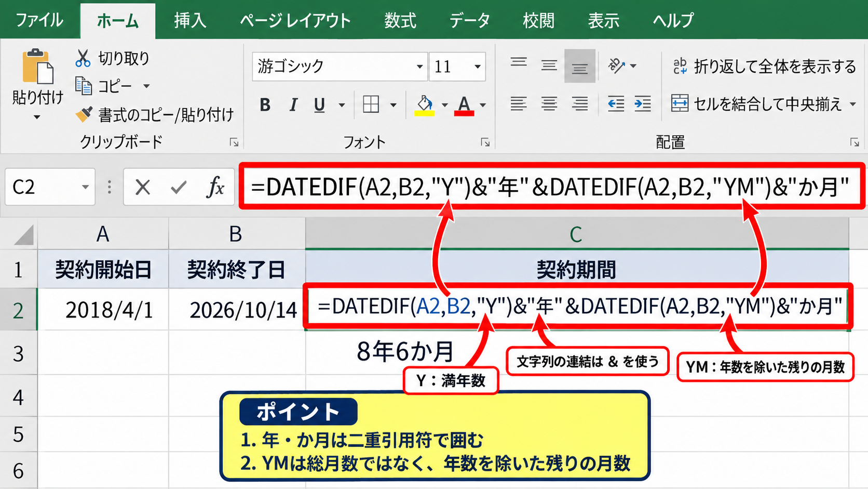Screen dimensions: 868x489
Task: Toggle Wrap Text (折り返して全体を表示する)
Action: point(764,67)
